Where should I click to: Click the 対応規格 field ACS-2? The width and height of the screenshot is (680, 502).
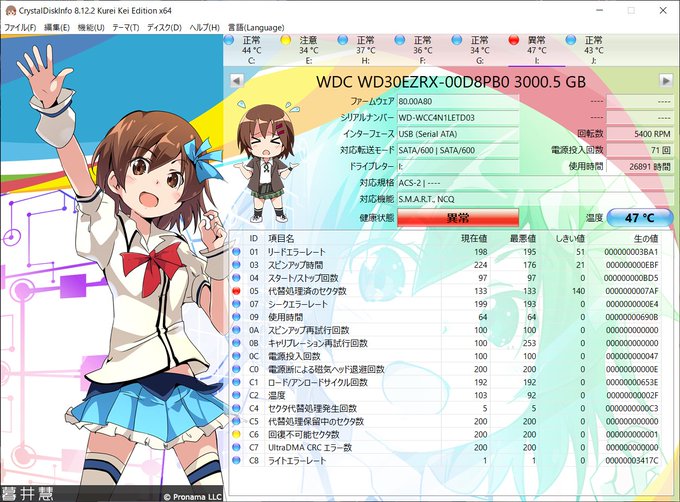(x=535, y=183)
